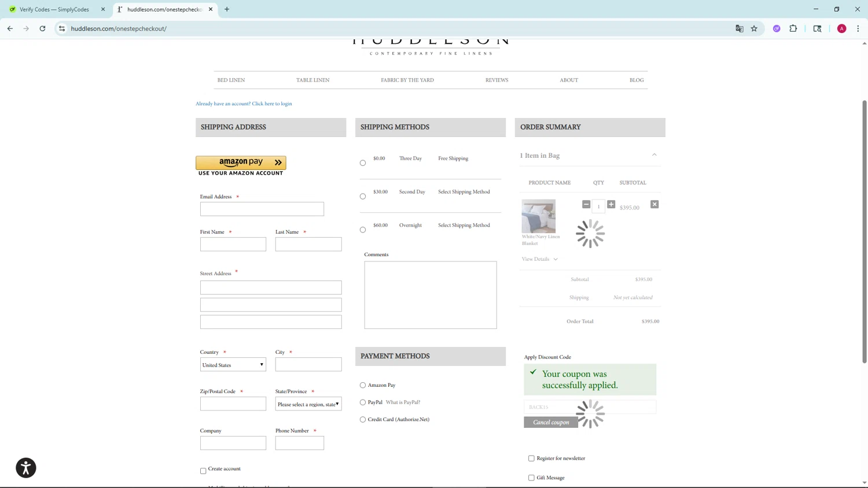The height and width of the screenshot is (488, 868).
Task: Close the SimplyCodes tab
Action: 103,9
